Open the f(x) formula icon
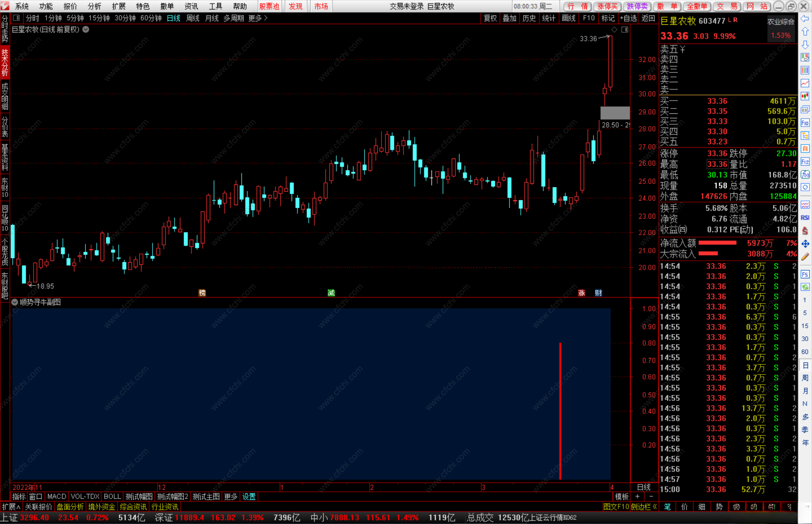Screen dimensions: 812x524 tap(805, 175)
